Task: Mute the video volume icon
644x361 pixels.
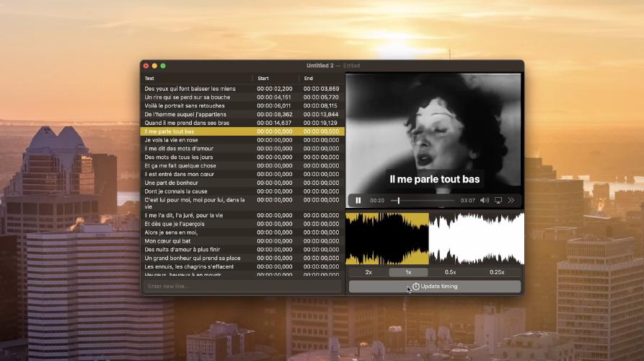Action: click(x=485, y=200)
